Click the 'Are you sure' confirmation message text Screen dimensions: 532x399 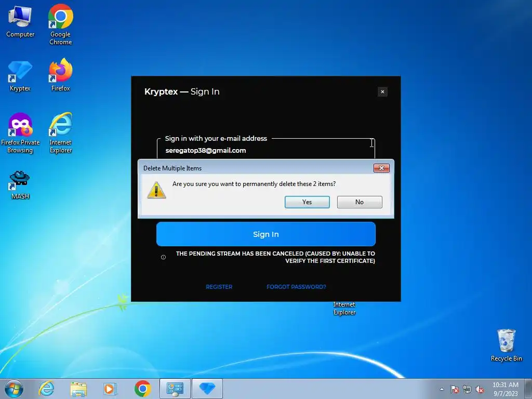point(254,184)
